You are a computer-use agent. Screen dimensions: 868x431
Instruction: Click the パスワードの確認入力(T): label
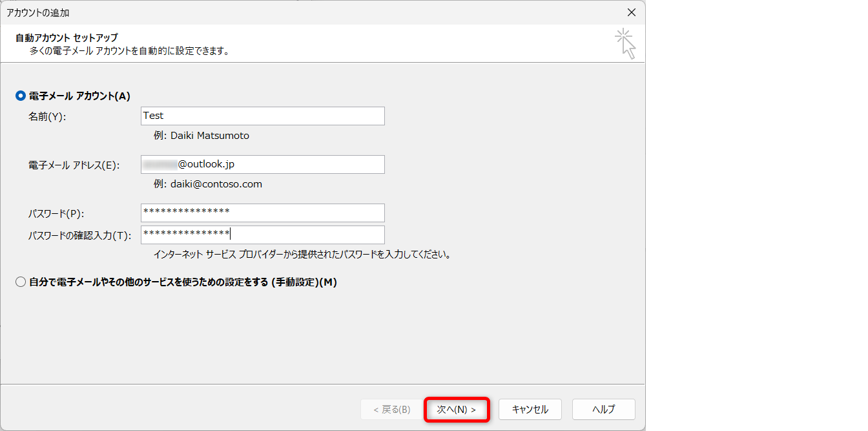click(79, 236)
